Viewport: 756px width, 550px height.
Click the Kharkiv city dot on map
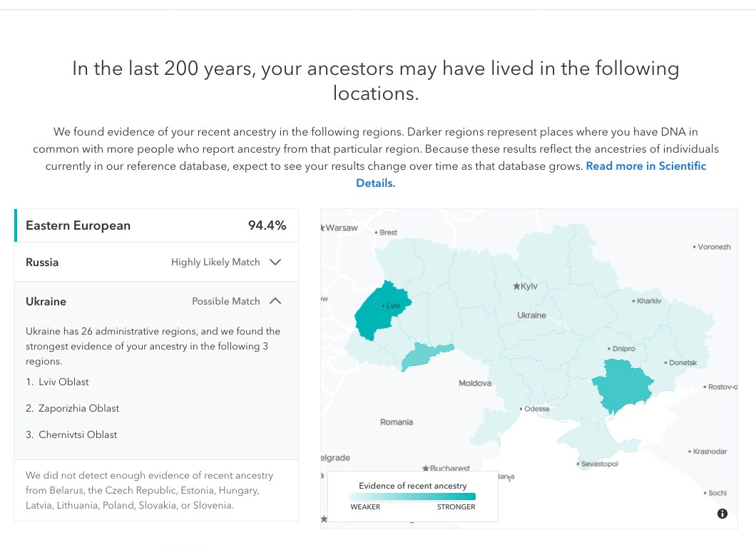tap(633, 301)
